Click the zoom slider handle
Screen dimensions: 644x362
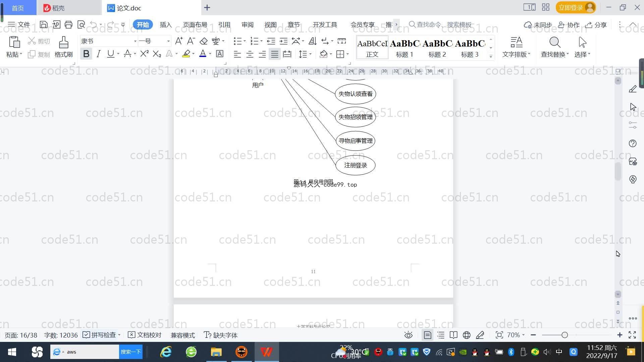click(565, 335)
